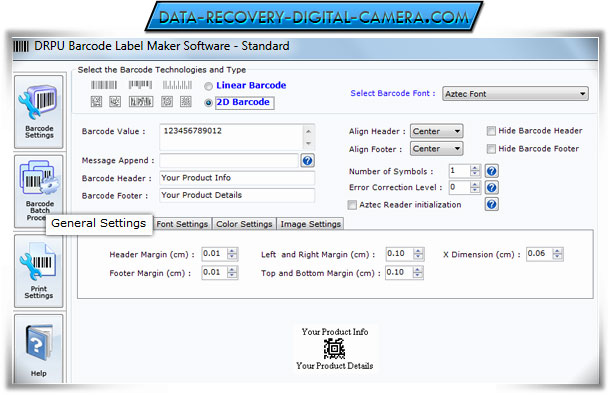Click the X Dimension value field
Screen dimensions: 610x395
[x=540, y=254]
